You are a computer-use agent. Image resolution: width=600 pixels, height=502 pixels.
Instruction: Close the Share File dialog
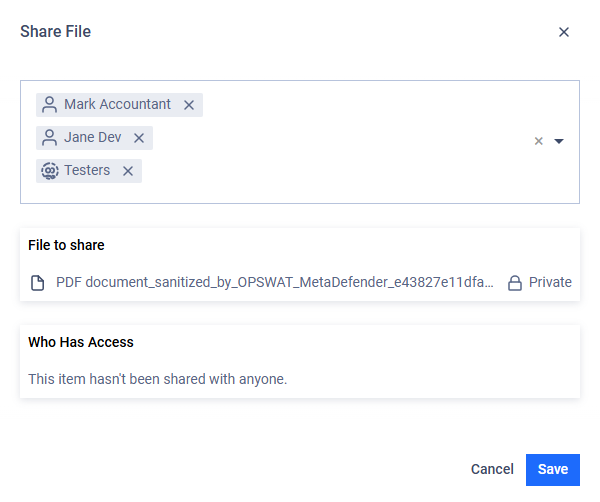point(564,32)
